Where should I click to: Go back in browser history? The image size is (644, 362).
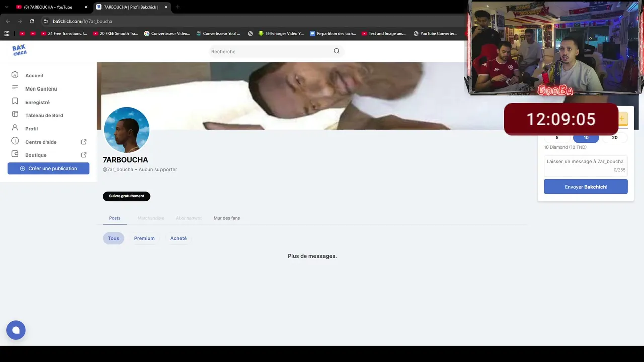pyautogui.click(x=8, y=21)
